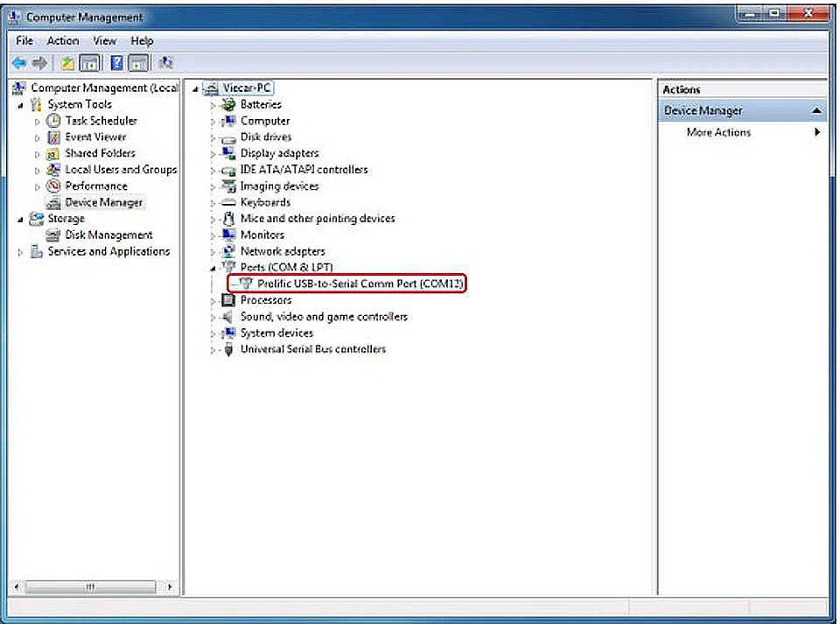Click the "Disk drives" label
Screen dimensions: 840x624
tap(266, 137)
